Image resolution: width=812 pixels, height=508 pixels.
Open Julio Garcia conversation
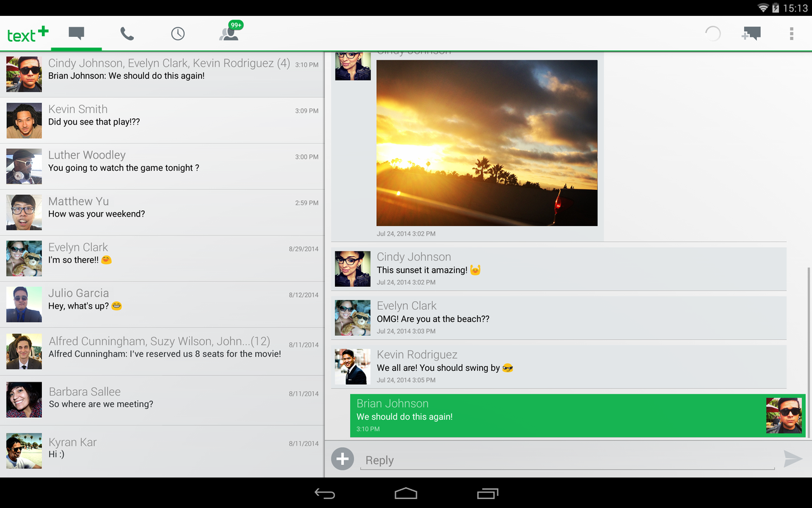point(162,305)
